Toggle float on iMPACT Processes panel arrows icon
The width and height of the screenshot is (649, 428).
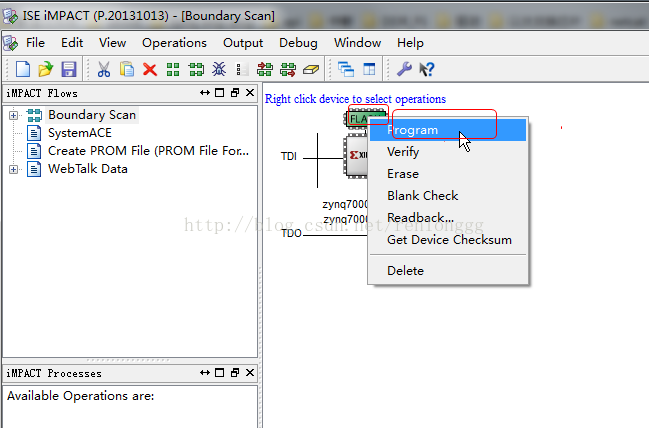coord(205,373)
